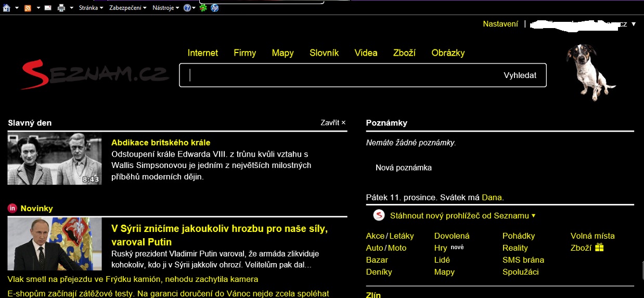
Task: Switch to the Firmy search tab
Action: click(245, 53)
